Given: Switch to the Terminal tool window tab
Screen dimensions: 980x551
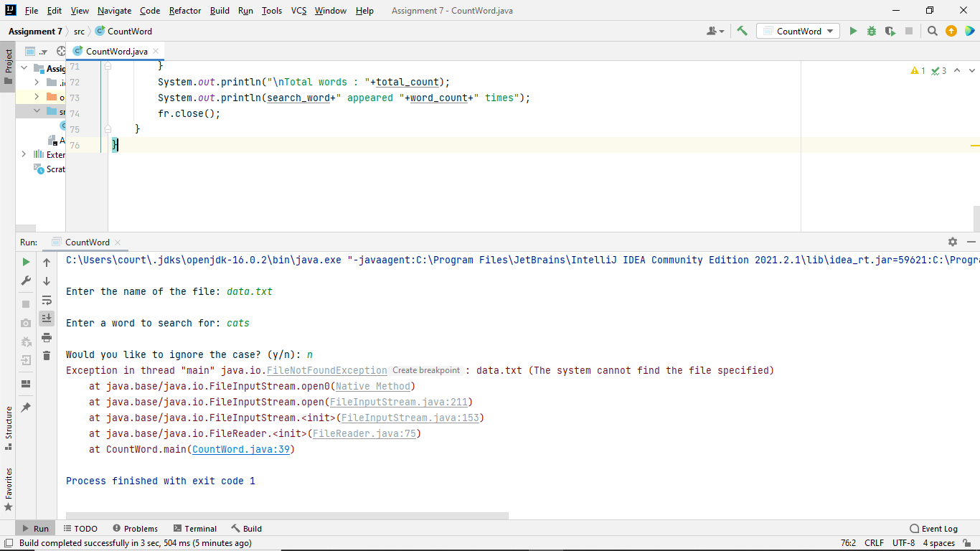Looking at the screenshot, I should 195,528.
